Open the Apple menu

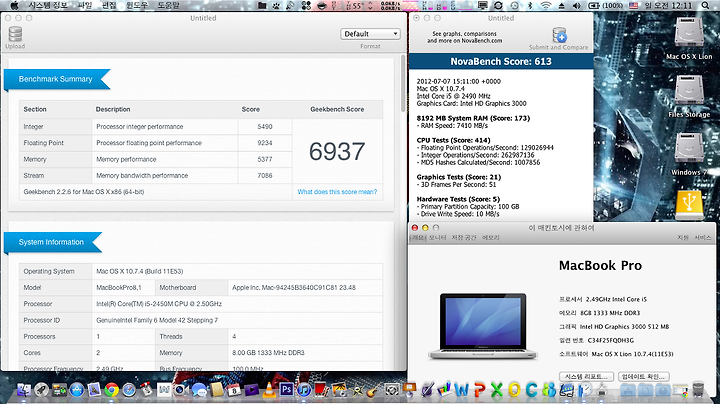point(14,6)
